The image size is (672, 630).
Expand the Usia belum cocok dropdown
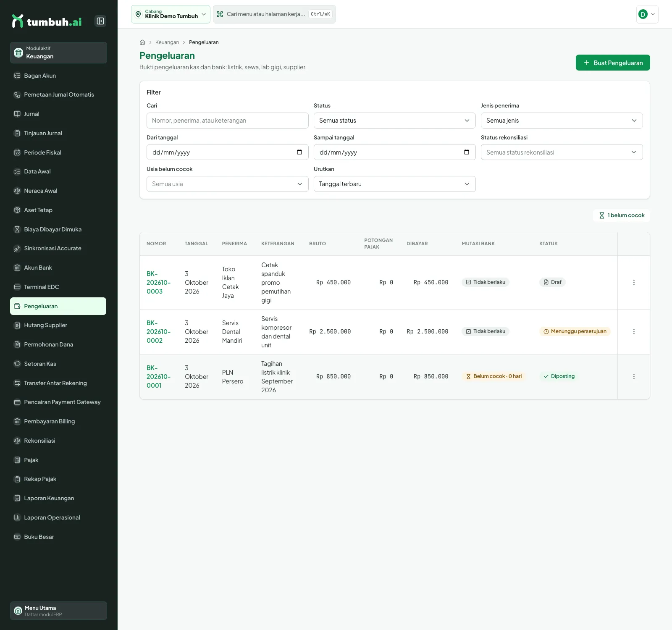pyautogui.click(x=228, y=184)
